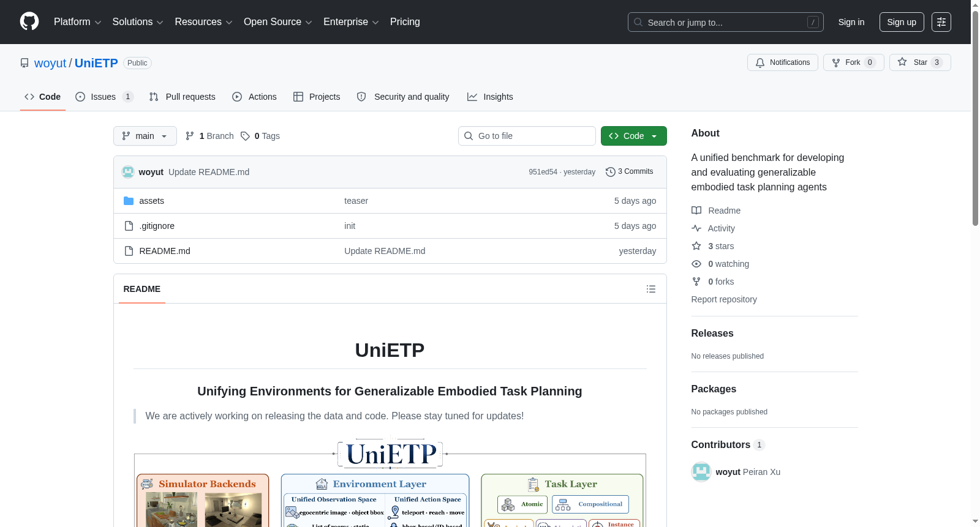Click the Notifications bell button

click(x=782, y=62)
